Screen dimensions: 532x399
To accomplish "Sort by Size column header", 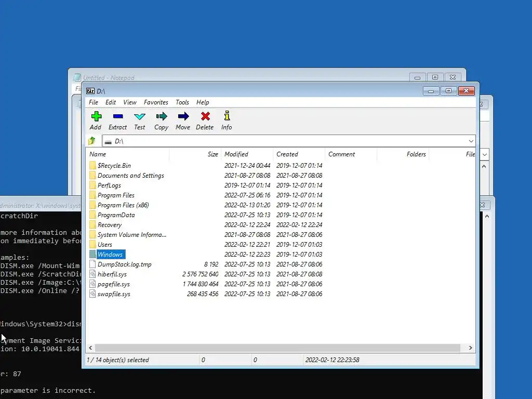I will 195,154.
